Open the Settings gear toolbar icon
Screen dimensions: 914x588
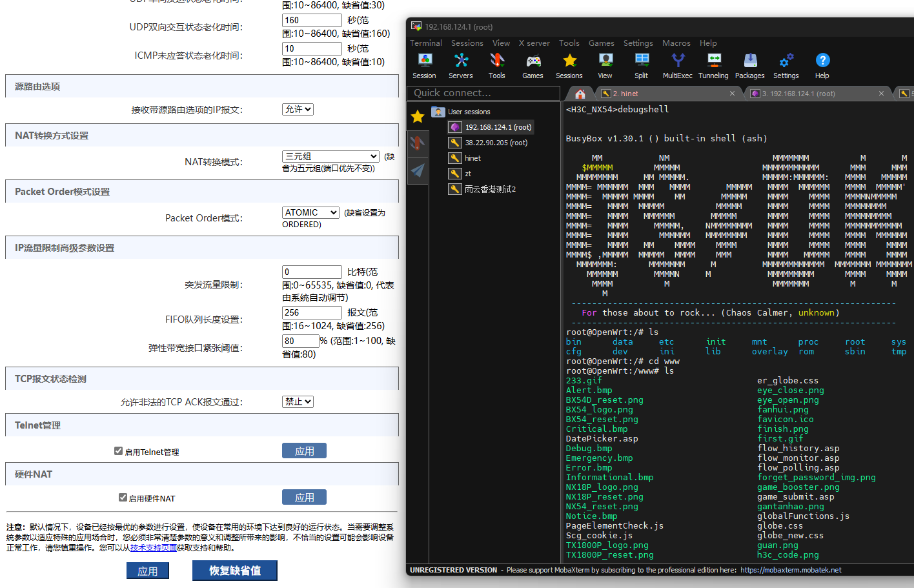coord(786,61)
